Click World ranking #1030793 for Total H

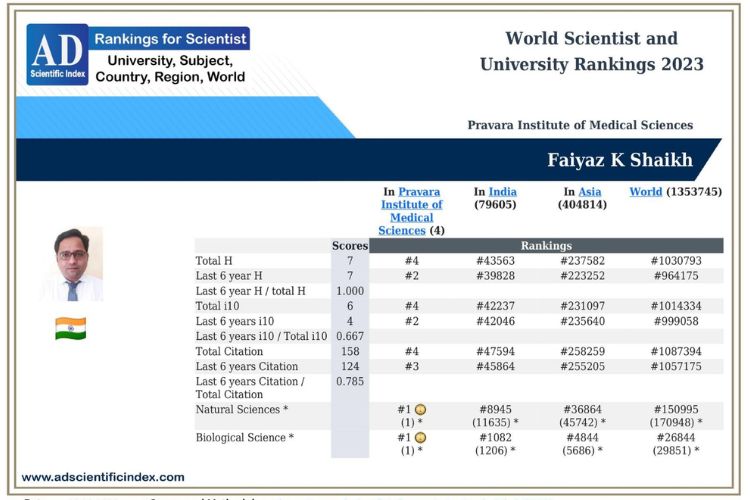[676, 261]
